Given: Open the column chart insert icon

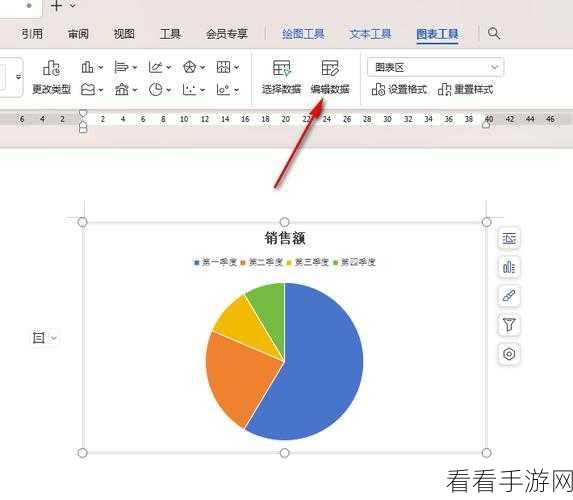Looking at the screenshot, I should (x=87, y=67).
